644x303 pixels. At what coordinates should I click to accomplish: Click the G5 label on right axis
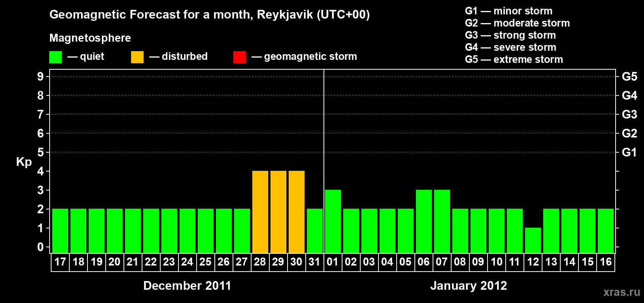click(630, 77)
